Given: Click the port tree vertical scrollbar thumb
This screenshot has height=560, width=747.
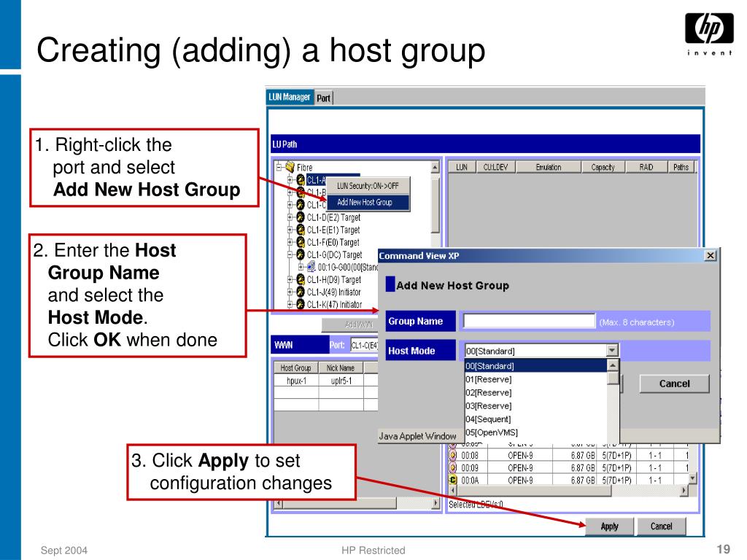Looking at the screenshot, I should (x=435, y=205).
